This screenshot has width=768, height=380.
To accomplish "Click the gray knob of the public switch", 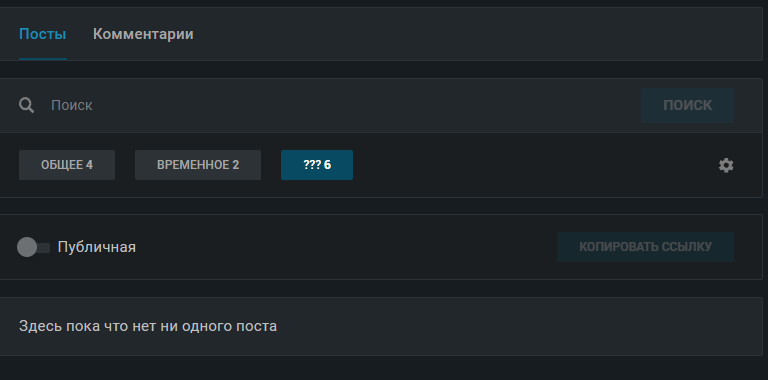I will click(x=27, y=247).
